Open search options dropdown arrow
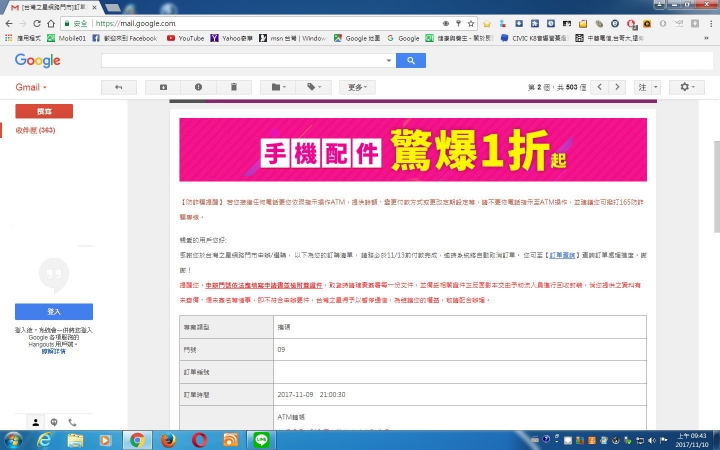The height and width of the screenshot is (450, 720). point(388,60)
